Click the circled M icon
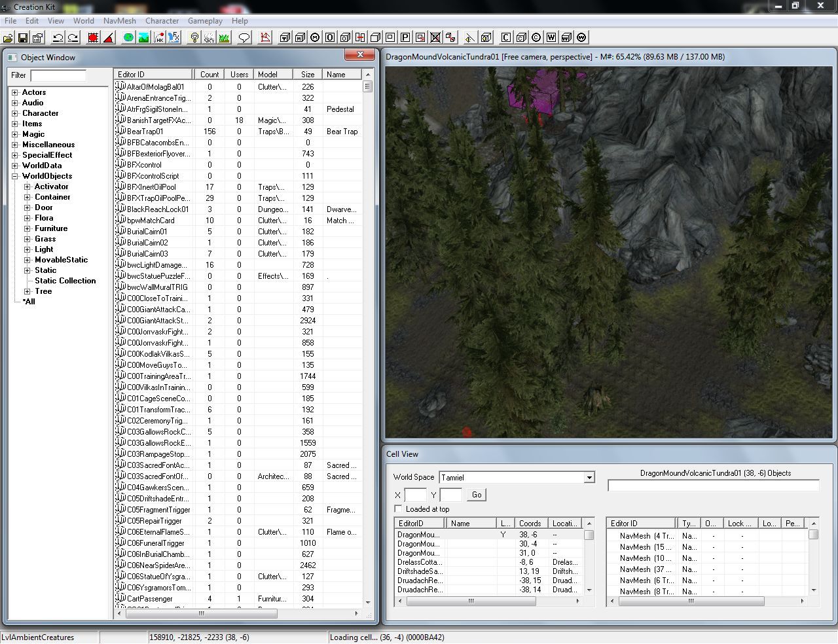The height and width of the screenshot is (644, 838). 315,38
